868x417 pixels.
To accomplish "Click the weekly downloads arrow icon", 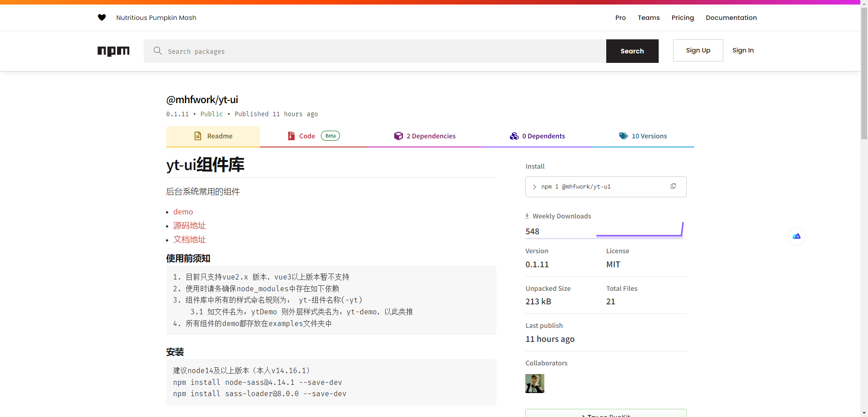I will [x=527, y=216].
